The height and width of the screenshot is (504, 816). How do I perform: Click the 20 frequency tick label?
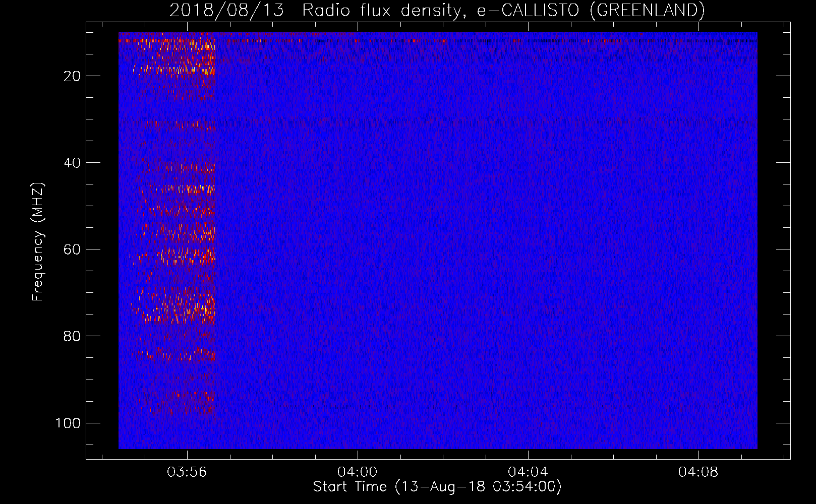(x=73, y=76)
